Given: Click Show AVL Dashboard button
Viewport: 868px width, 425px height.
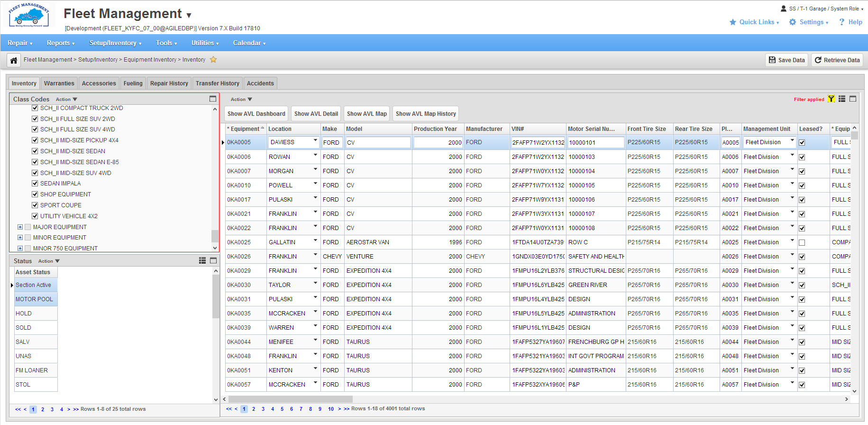Looking at the screenshot, I should 256,114.
